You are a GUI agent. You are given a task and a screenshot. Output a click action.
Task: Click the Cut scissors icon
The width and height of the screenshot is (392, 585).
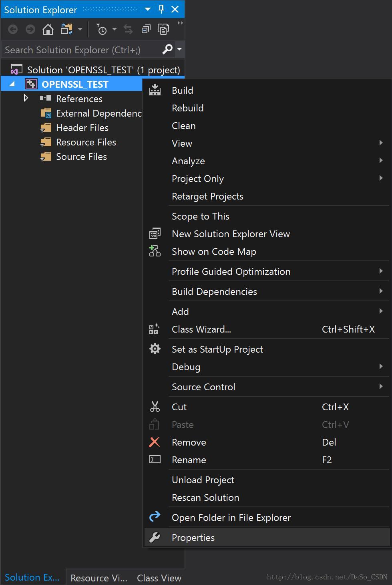click(x=155, y=407)
